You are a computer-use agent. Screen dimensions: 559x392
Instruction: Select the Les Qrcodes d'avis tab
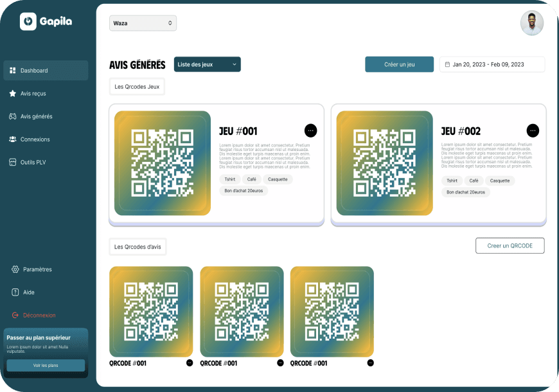(x=138, y=247)
